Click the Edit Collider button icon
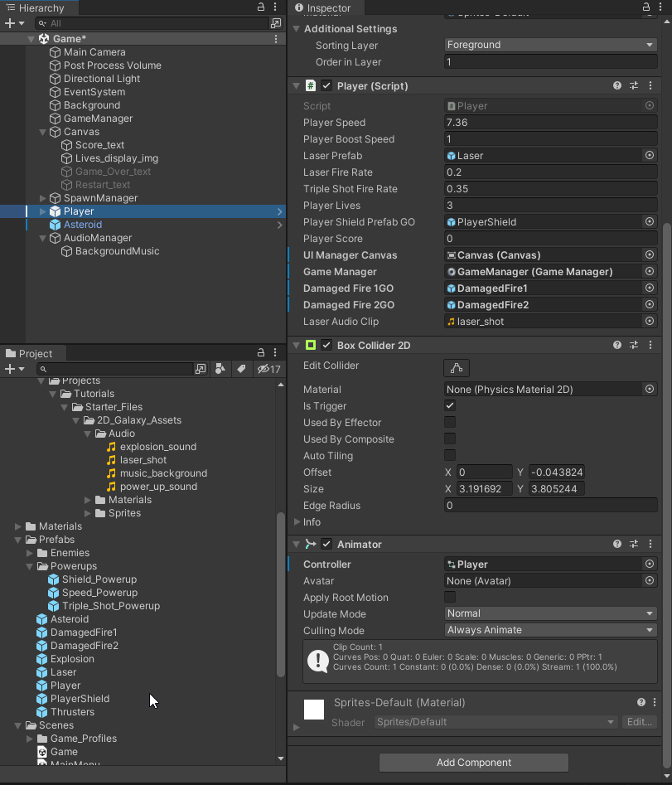Screen dimensions: 672x785 click(457, 367)
